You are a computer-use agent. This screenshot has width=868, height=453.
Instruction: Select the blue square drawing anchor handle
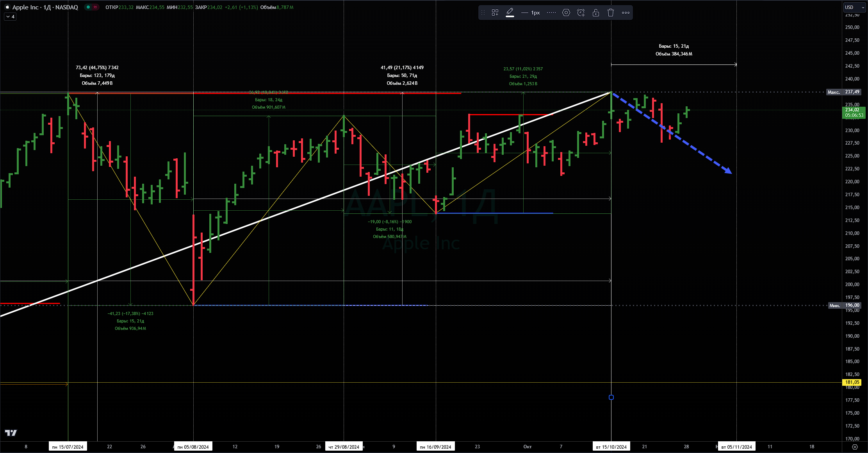coord(611,397)
